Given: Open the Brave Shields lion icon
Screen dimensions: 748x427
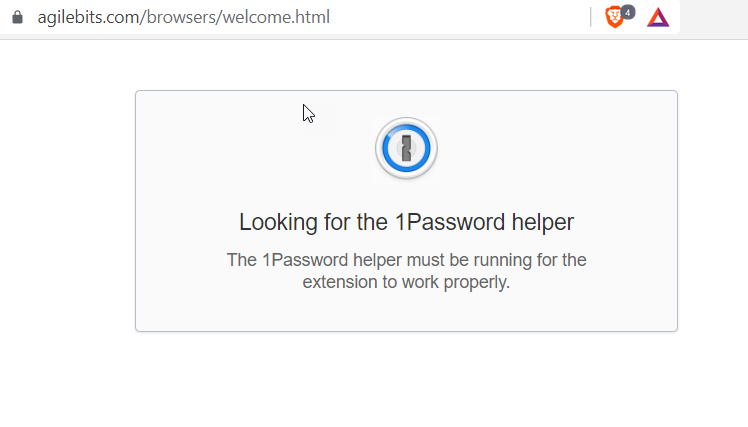Looking at the screenshot, I should [x=613, y=17].
